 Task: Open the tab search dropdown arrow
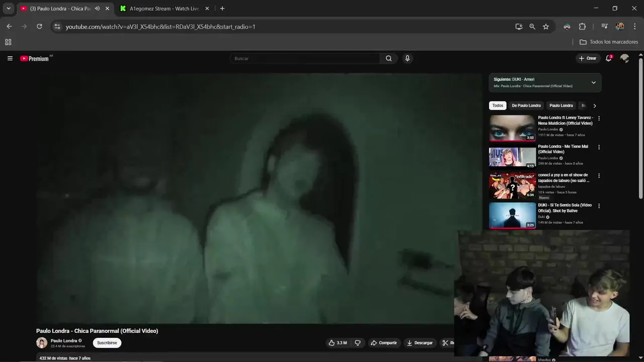tap(9, 9)
